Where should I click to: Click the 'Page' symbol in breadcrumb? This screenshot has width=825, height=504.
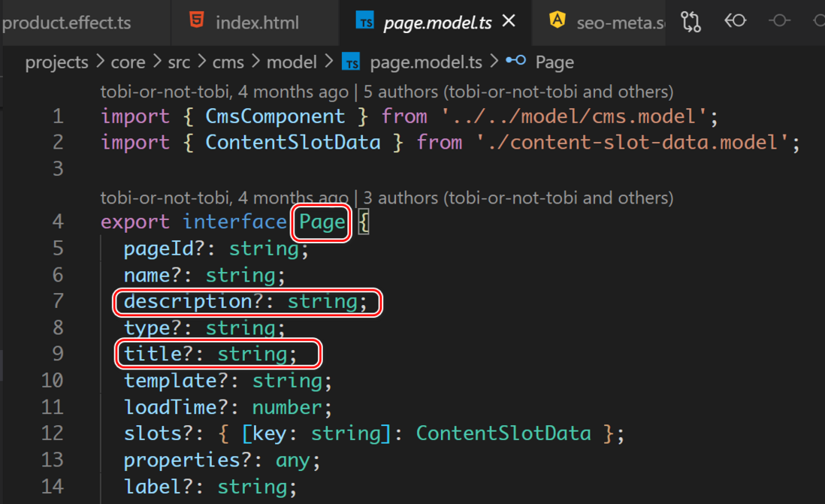click(x=555, y=62)
